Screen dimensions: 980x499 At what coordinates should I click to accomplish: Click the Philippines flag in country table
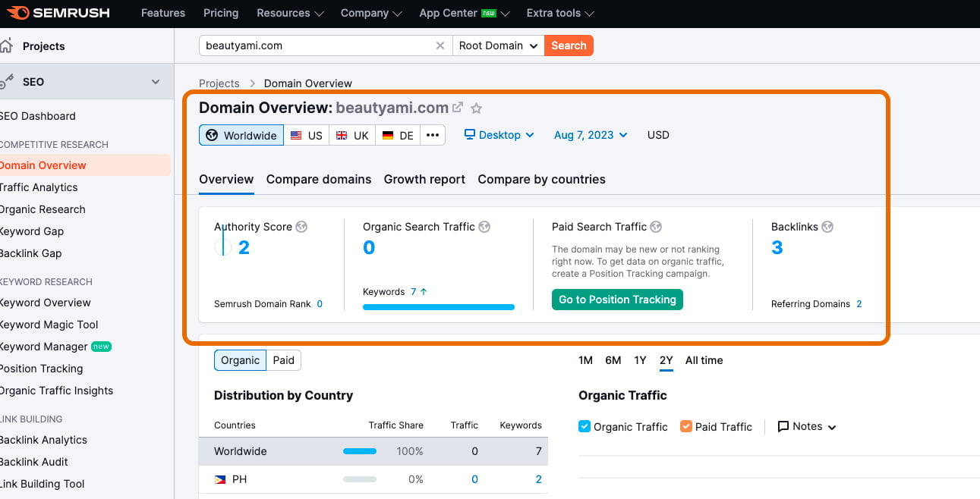click(x=219, y=479)
